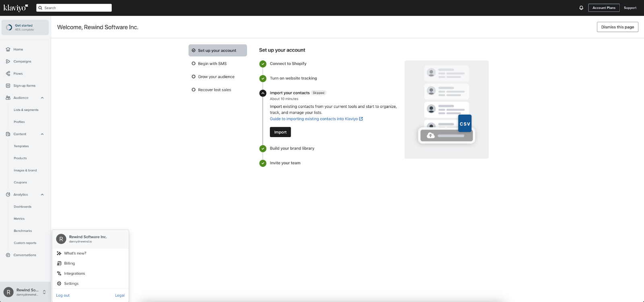Open Profiles under Audience
This screenshot has width=644, height=302.
click(19, 122)
